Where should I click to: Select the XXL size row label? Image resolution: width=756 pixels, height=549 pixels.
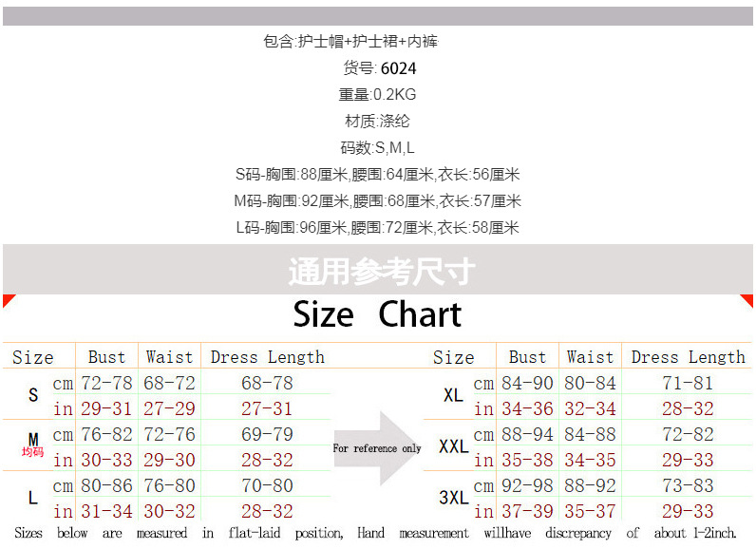453,446
